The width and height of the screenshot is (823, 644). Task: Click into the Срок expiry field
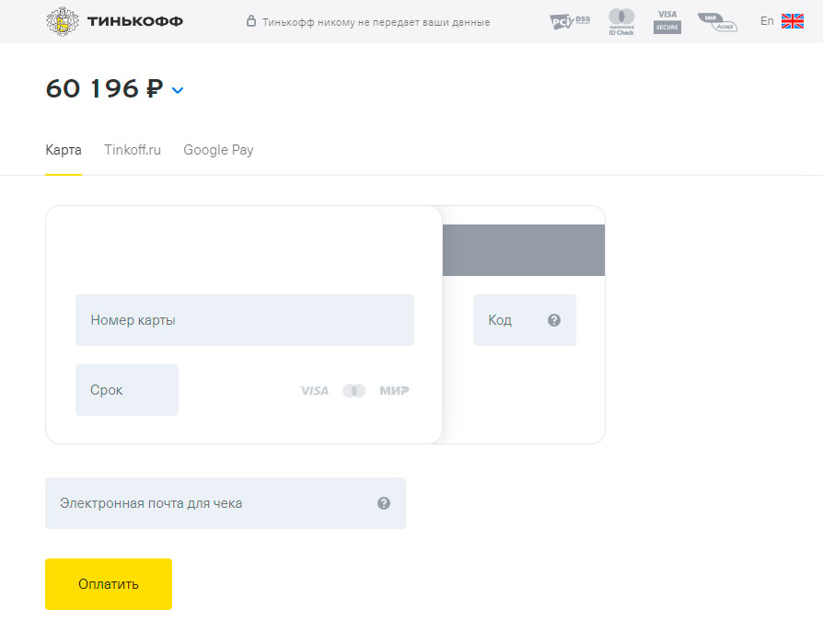(x=127, y=390)
